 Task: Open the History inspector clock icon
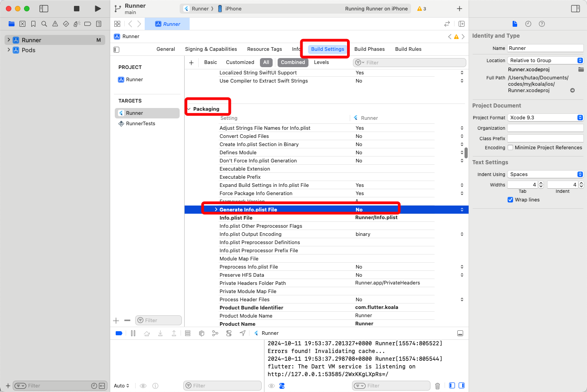(x=528, y=24)
